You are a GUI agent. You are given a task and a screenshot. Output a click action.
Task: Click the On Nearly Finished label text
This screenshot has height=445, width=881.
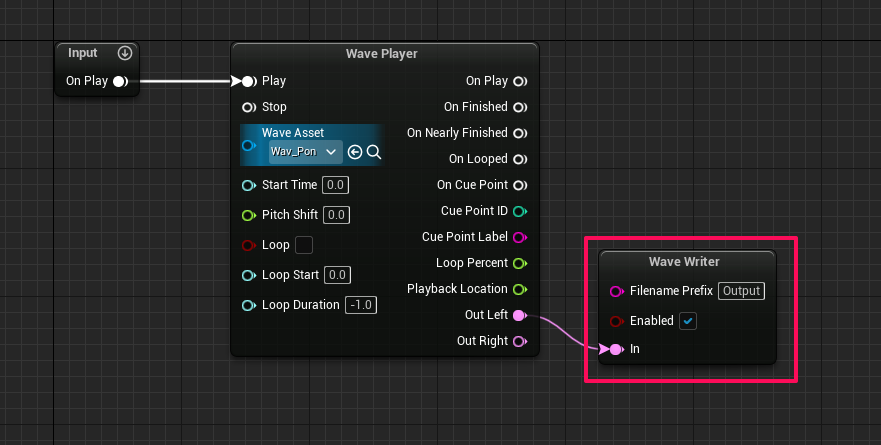pyautogui.click(x=457, y=133)
